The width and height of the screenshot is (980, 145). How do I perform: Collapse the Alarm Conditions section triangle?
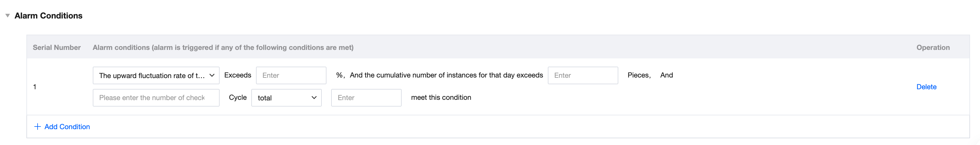point(8,16)
